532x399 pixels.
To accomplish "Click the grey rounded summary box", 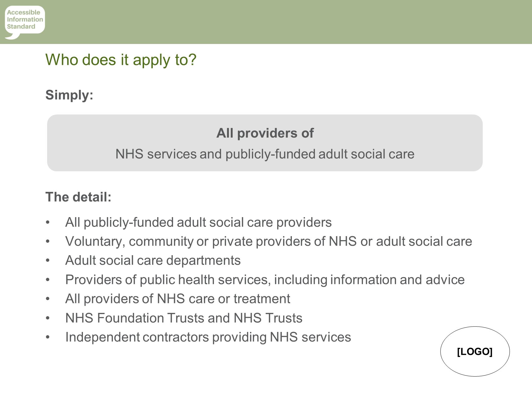I will coord(265,143).
